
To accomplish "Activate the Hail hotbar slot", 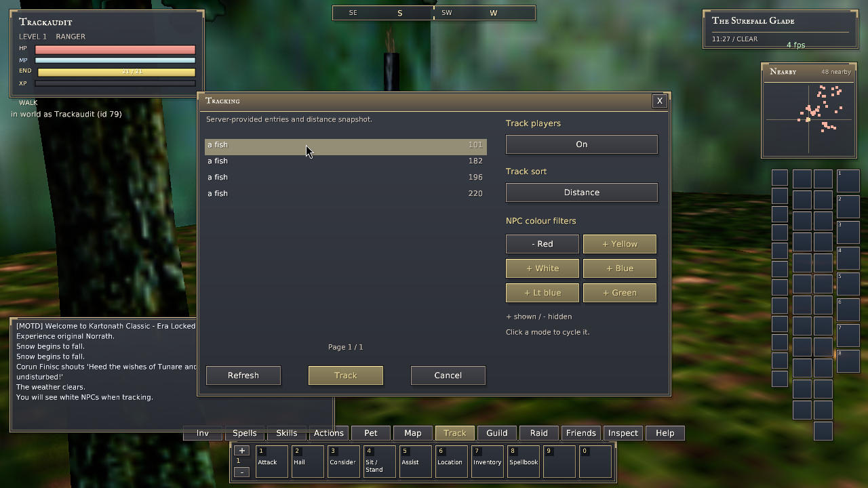I will click(x=308, y=462).
